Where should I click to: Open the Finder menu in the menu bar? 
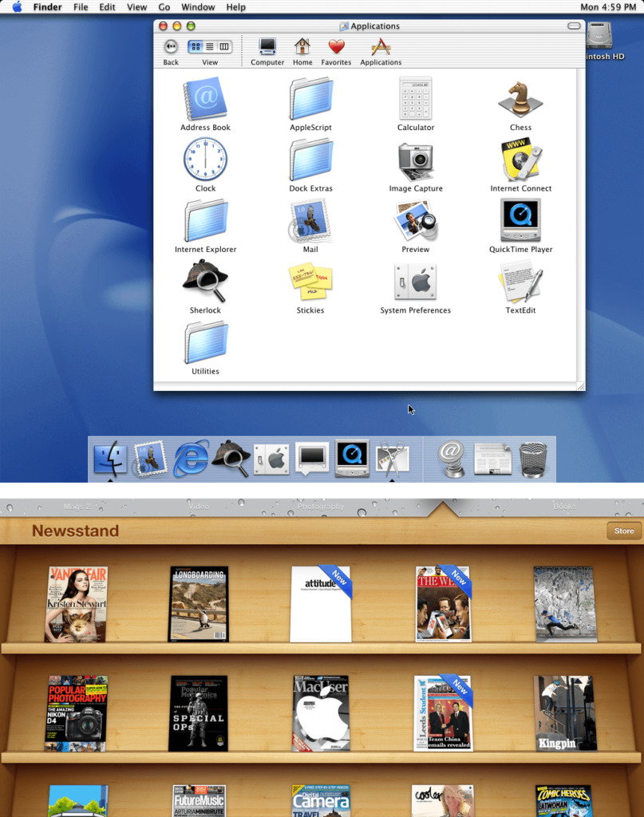click(47, 6)
